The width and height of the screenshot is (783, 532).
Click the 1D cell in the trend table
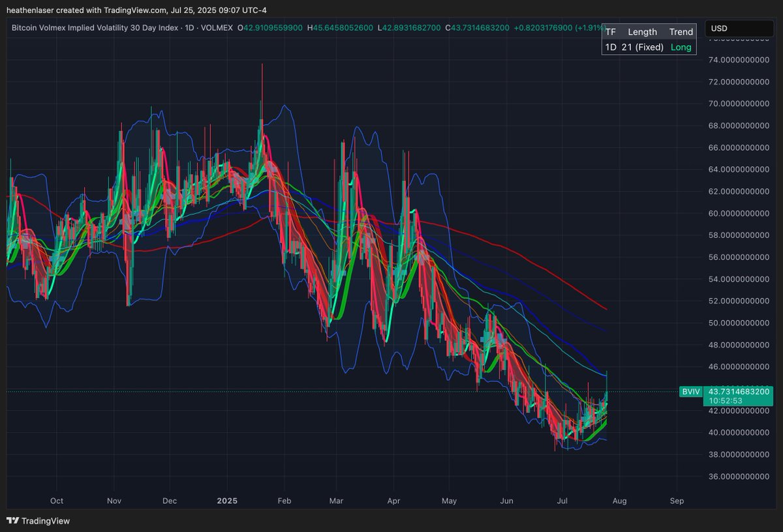pyautogui.click(x=611, y=47)
